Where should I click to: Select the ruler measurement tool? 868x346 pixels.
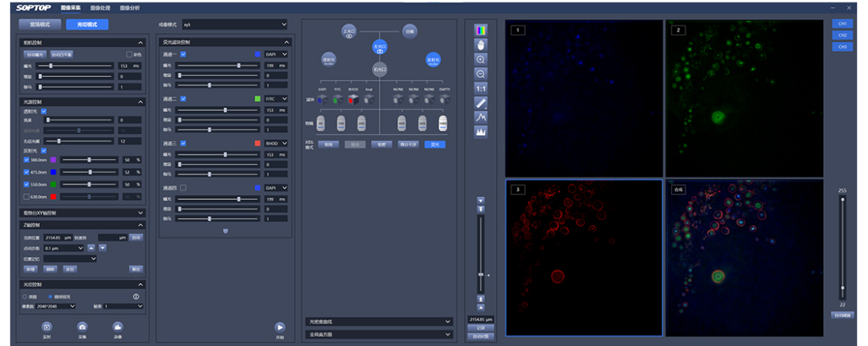coord(480,102)
